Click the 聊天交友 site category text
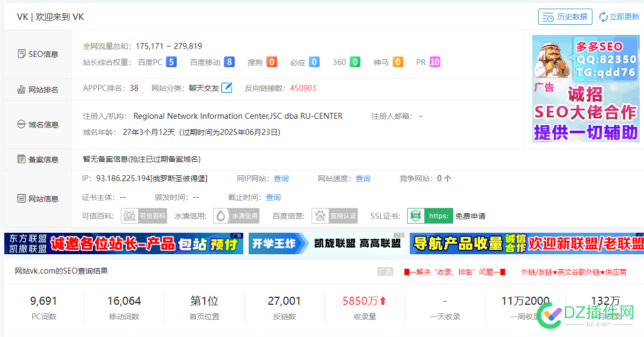Screen dimensions: 644x337 pyautogui.click(x=204, y=88)
